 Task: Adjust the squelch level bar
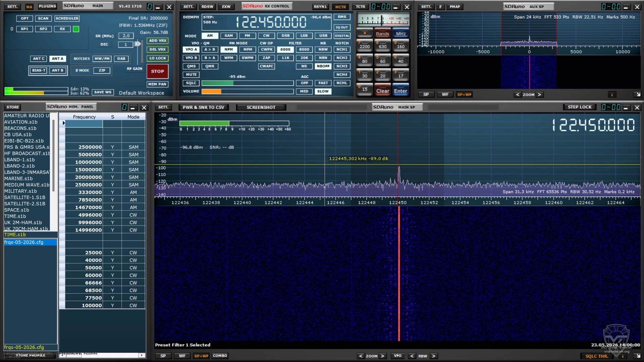click(248, 83)
